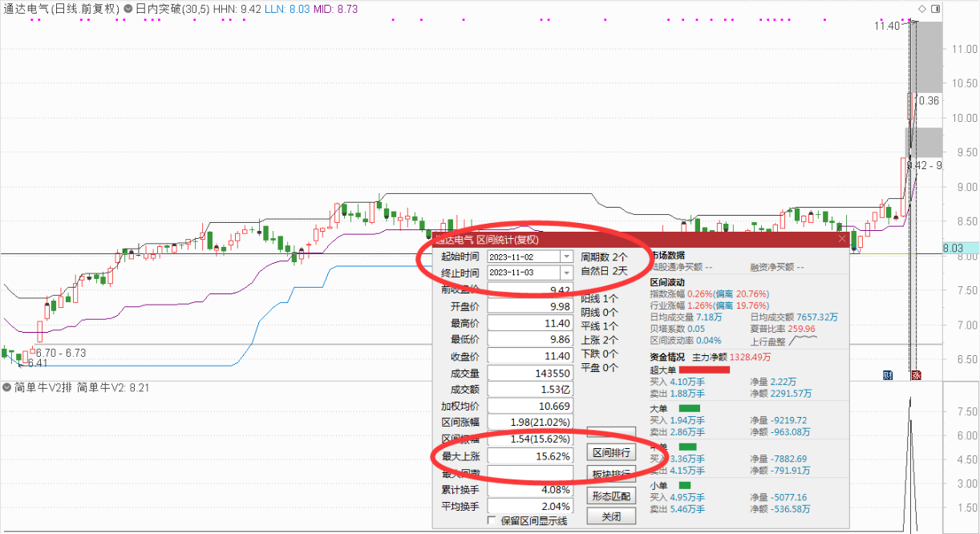This screenshot has height=534, width=980.
Task: Click the red 涨 marker below the chart
Action: (915, 375)
